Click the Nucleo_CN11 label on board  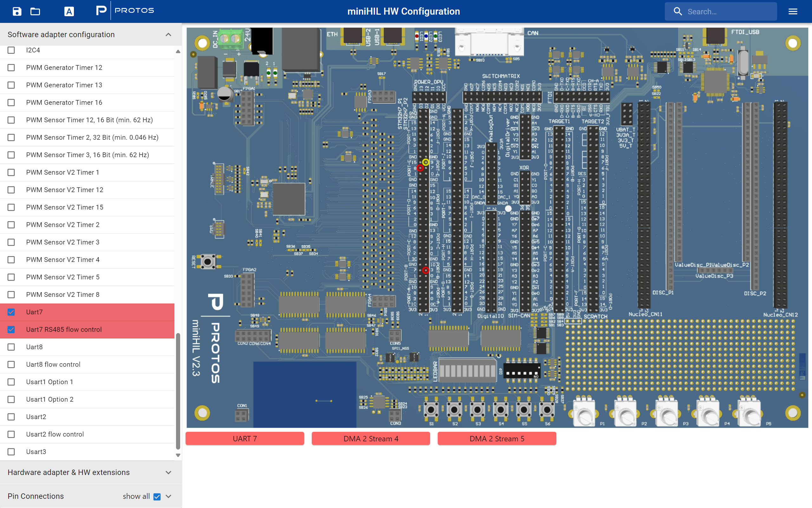(645, 314)
